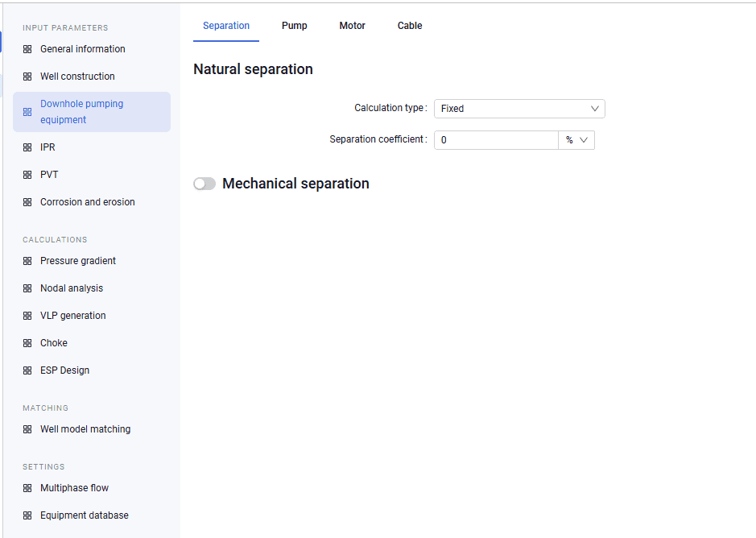Viewport: 756px width, 538px height.
Task: Open the Calculation type dropdown
Action: pyautogui.click(x=519, y=109)
